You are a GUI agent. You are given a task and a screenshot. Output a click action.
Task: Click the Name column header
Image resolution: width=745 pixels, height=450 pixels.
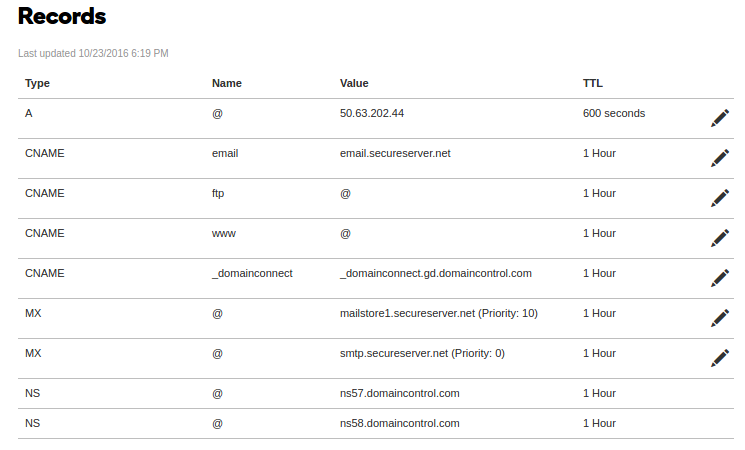point(227,83)
